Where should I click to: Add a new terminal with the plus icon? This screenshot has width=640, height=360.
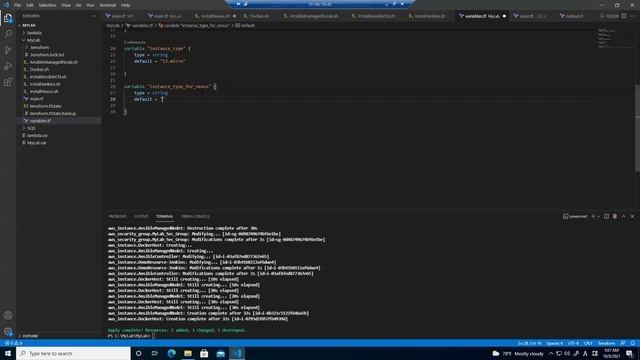click(593, 216)
